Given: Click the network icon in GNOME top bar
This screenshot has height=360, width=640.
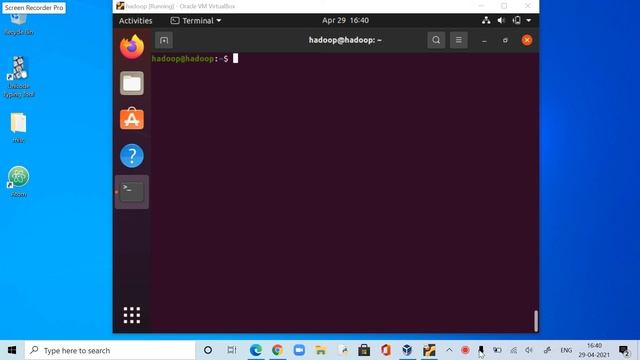Looking at the screenshot, I should coord(486,20).
